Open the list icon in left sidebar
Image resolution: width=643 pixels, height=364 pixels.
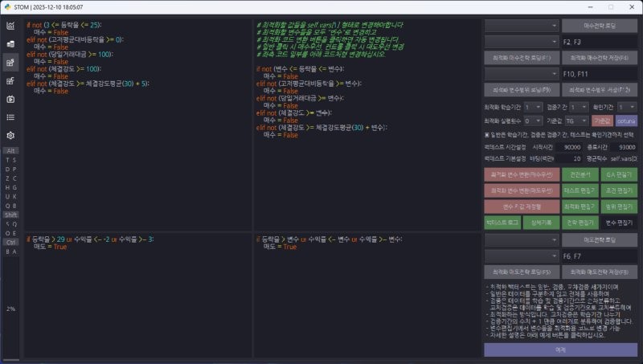10,117
